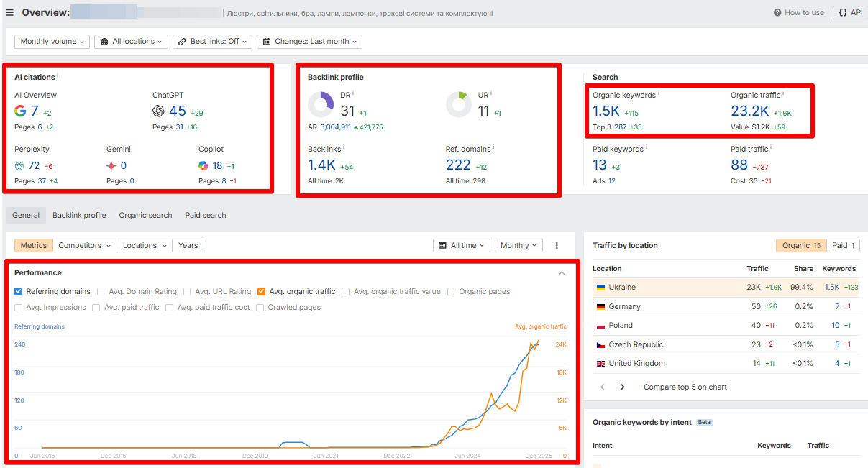Click the Copilot logo icon
Screen dimensions: 868x468
coord(204,165)
